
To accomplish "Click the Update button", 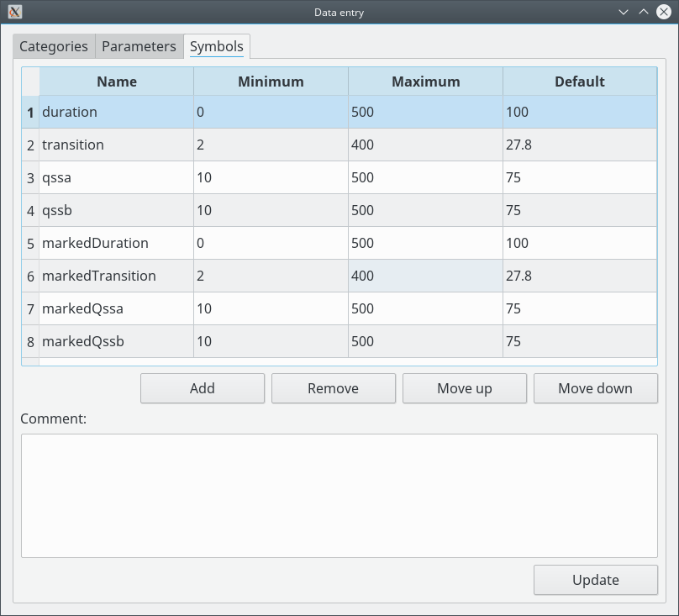I will tap(596, 580).
